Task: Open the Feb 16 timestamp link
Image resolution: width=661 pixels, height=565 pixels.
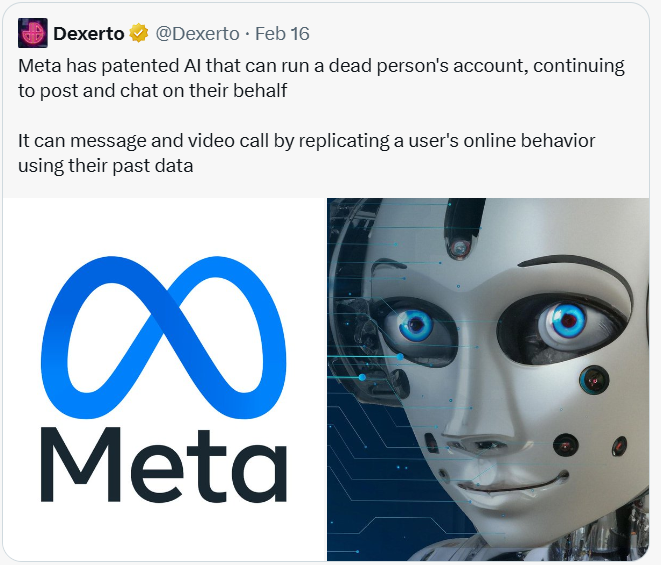Action: 282,34
